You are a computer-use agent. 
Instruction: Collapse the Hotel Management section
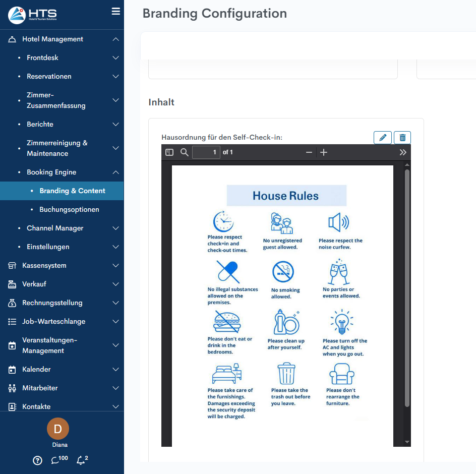(x=115, y=39)
